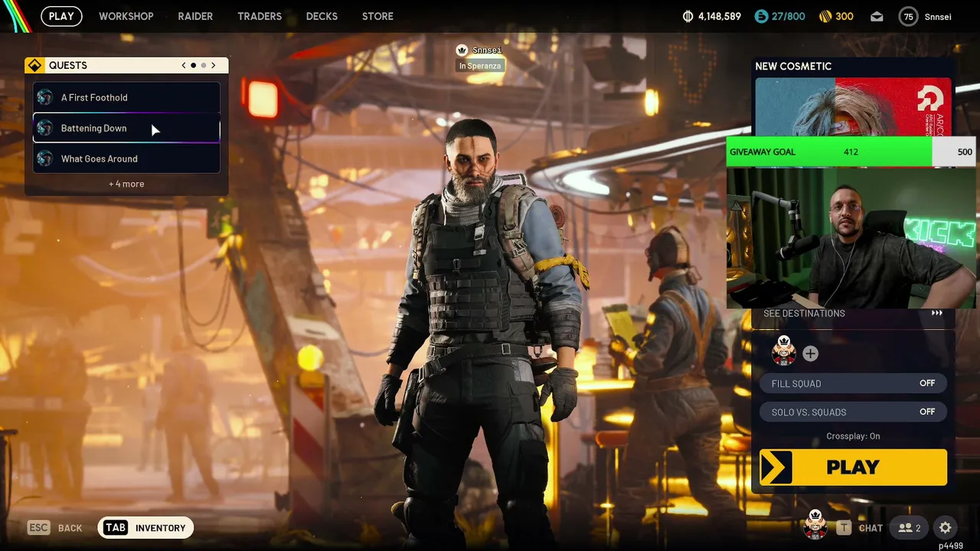Viewport: 980px width, 551px height.
Task: Click the "300" gold amount
Action: pyautogui.click(x=844, y=16)
